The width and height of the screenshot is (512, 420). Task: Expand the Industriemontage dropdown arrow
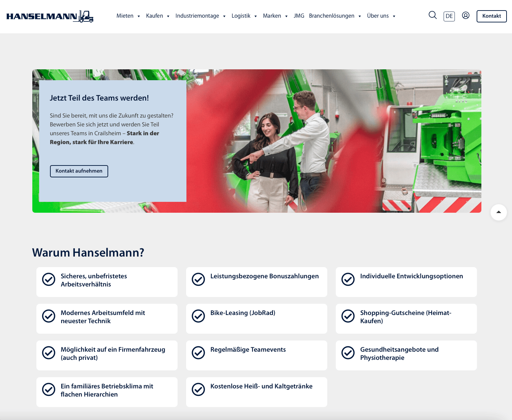coord(224,16)
